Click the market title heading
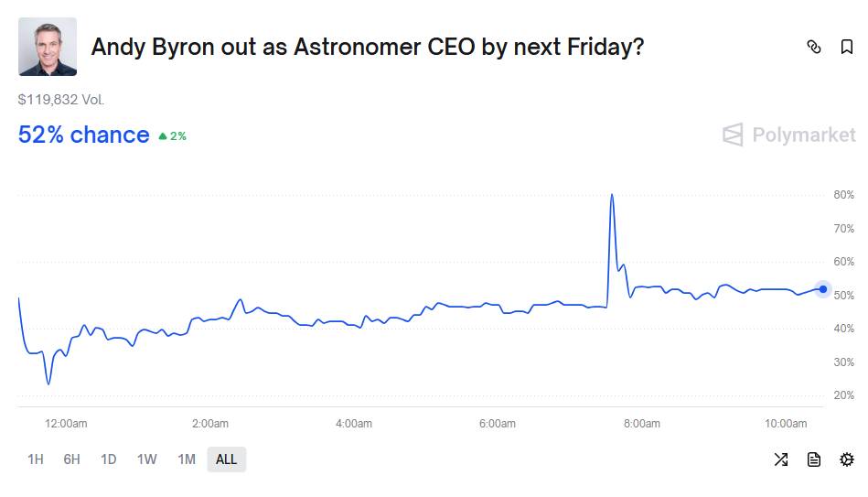Screen dimensions: 868x497 tap(368, 47)
